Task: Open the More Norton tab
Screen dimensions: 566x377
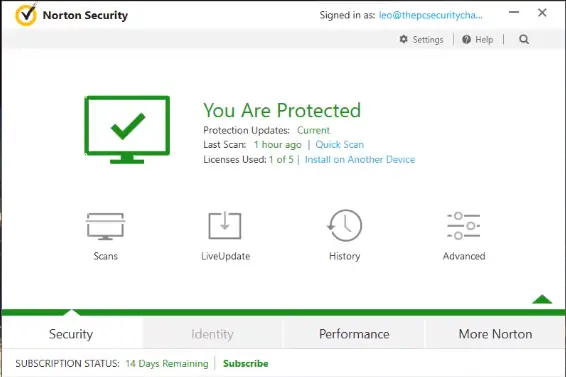Action: click(495, 334)
